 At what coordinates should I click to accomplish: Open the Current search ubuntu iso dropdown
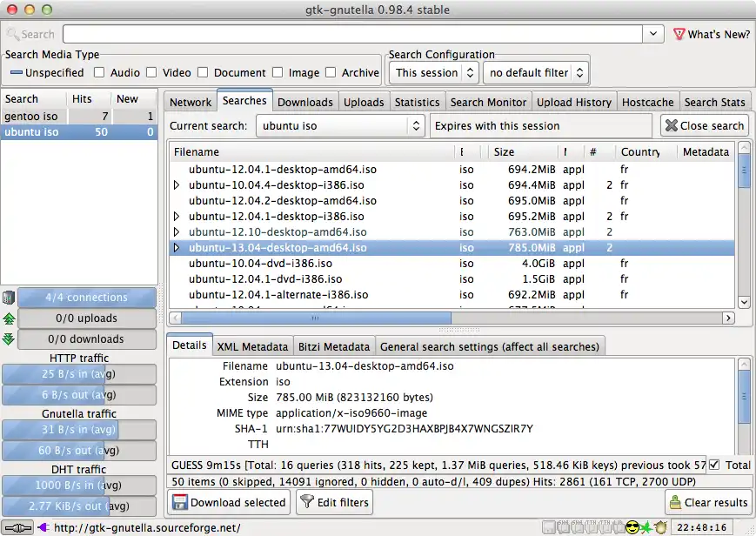pyautogui.click(x=340, y=126)
